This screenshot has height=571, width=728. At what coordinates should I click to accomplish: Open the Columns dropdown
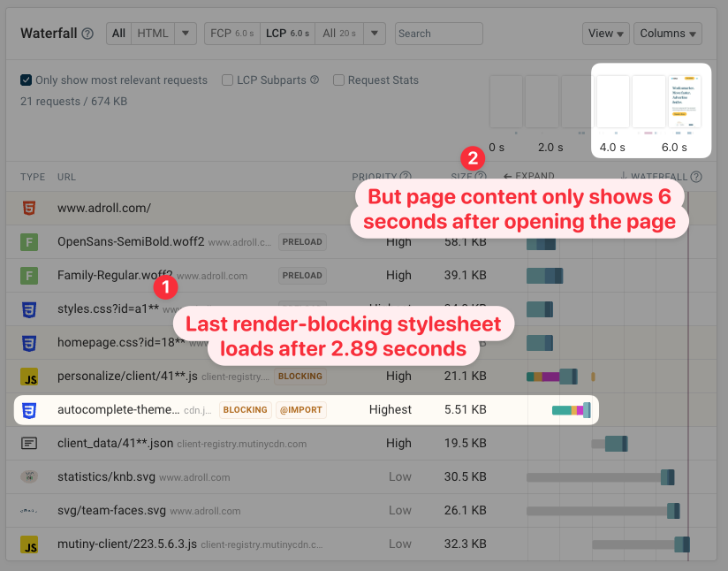click(667, 33)
